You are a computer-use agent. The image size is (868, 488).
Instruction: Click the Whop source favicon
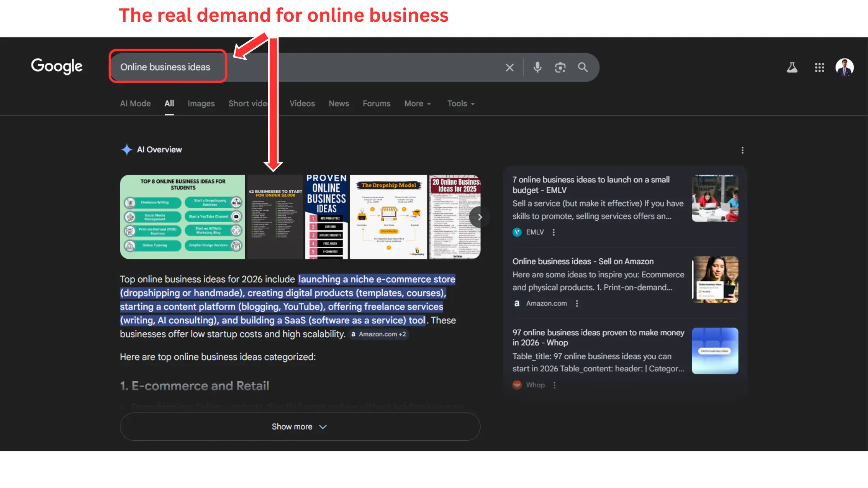[x=517, y=385]
